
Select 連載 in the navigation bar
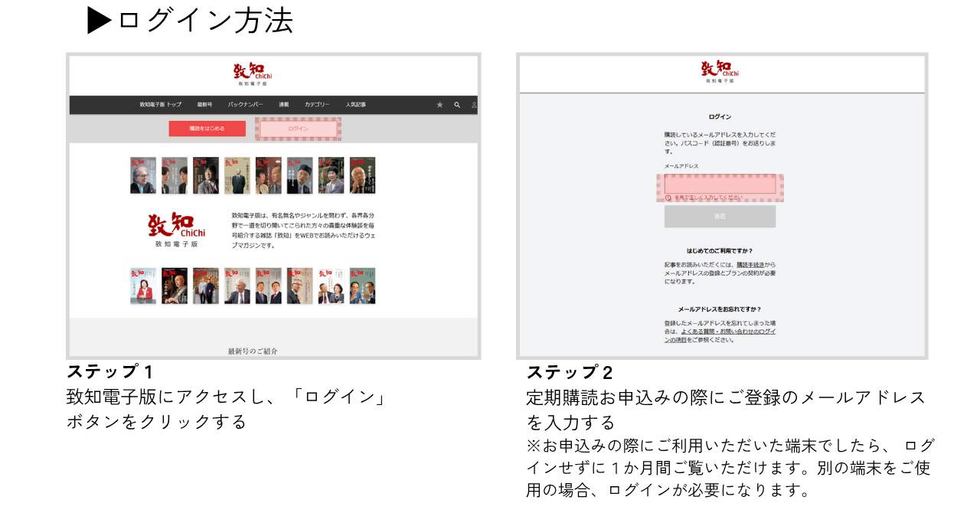(284, 105)
